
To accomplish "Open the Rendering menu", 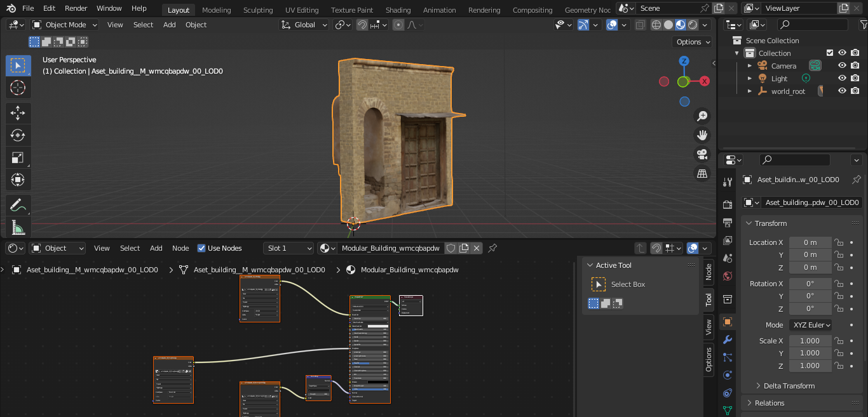I will 484,10.
